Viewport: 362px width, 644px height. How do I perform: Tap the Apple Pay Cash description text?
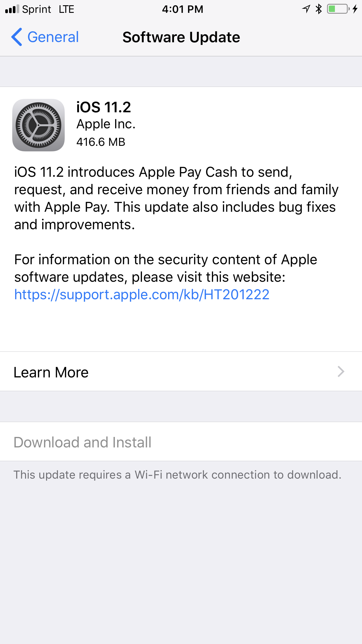tap(176, 198)
